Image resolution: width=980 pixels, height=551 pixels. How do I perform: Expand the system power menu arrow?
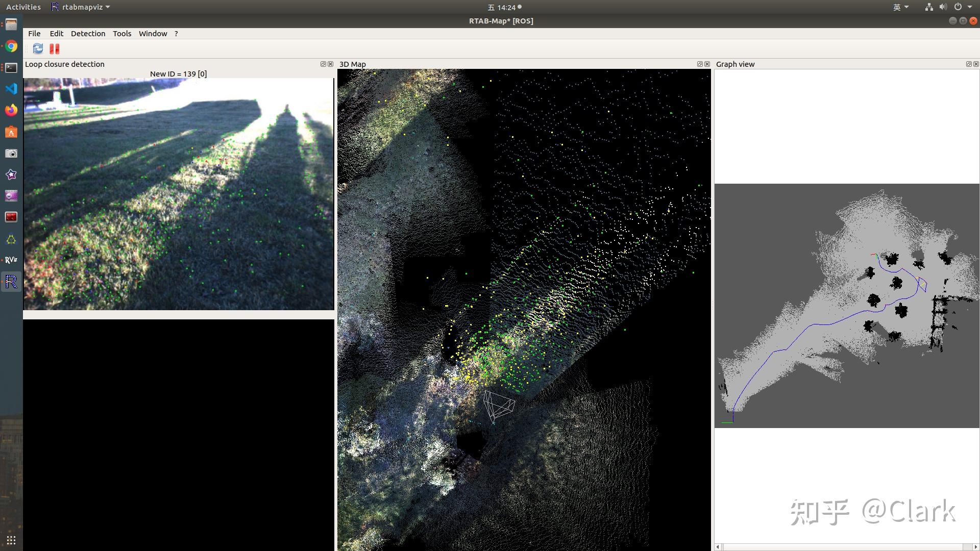(970, 7)
